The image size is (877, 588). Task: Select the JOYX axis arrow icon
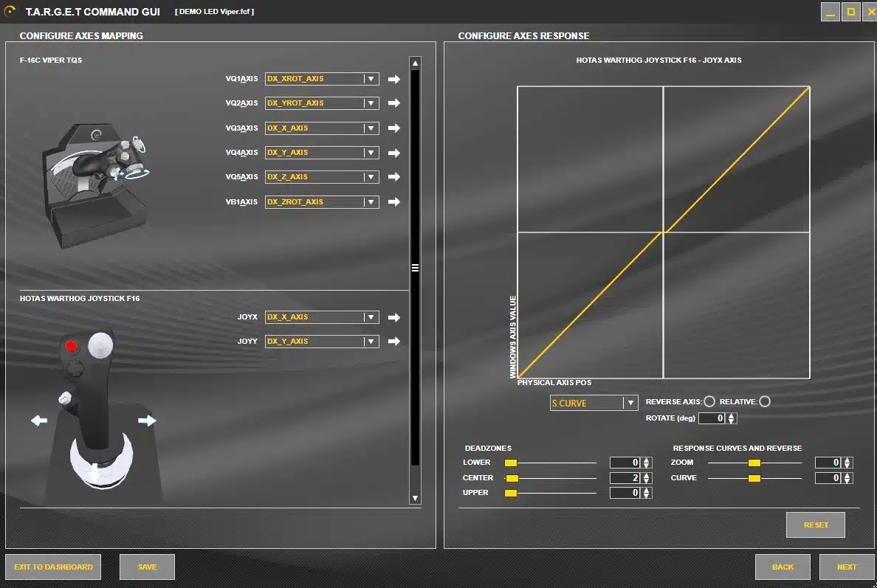coord(393,317)
